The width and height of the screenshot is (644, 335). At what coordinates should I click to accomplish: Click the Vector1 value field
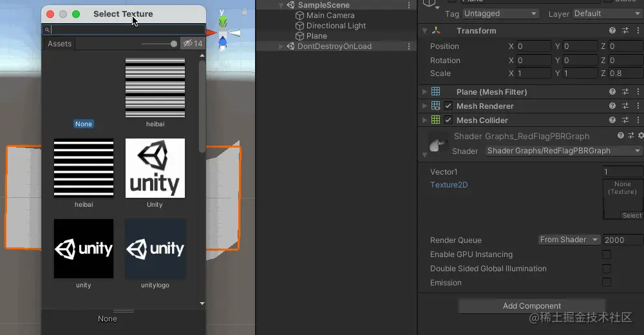point(623,172)
